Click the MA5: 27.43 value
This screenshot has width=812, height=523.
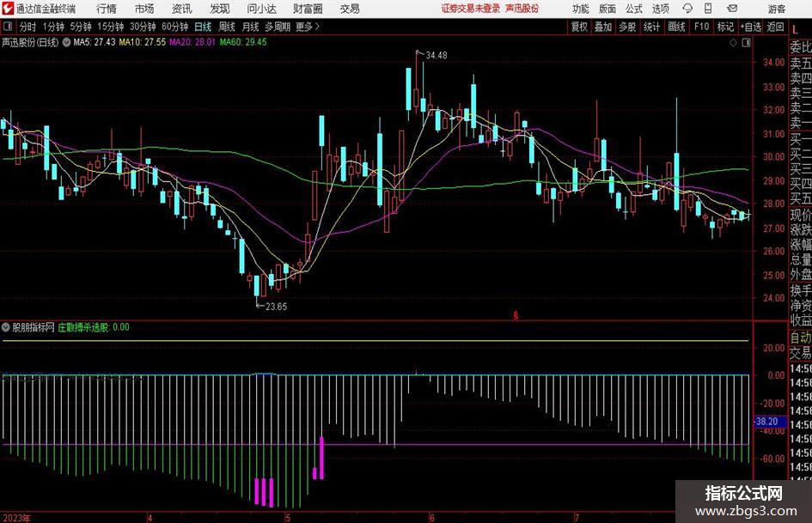pos(95,42)
